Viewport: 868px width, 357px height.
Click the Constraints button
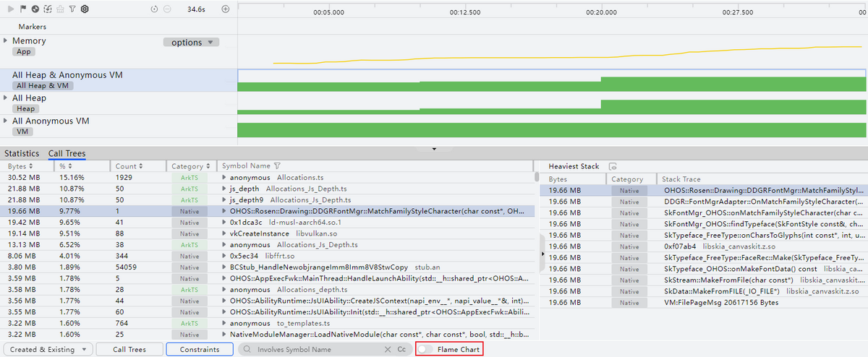pos(200,349)
